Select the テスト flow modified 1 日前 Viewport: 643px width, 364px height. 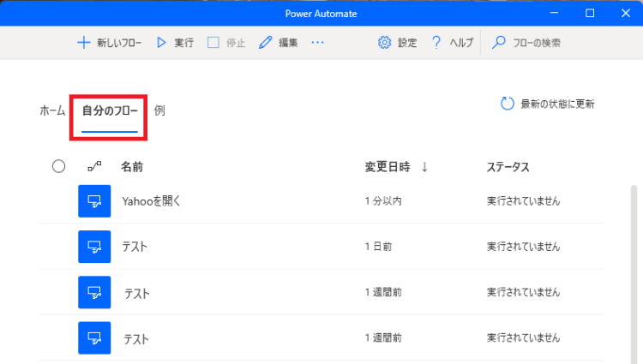[x=135, y=247]
